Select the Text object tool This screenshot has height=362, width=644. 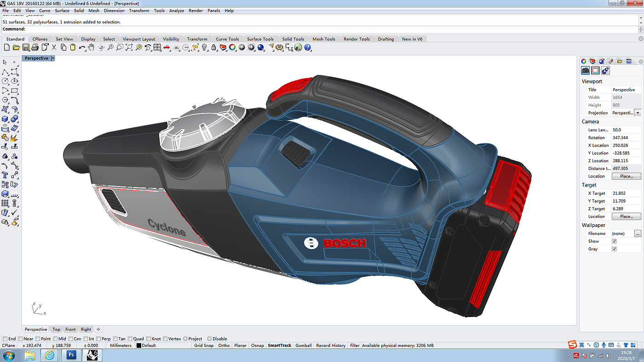(x=5, y=175)
